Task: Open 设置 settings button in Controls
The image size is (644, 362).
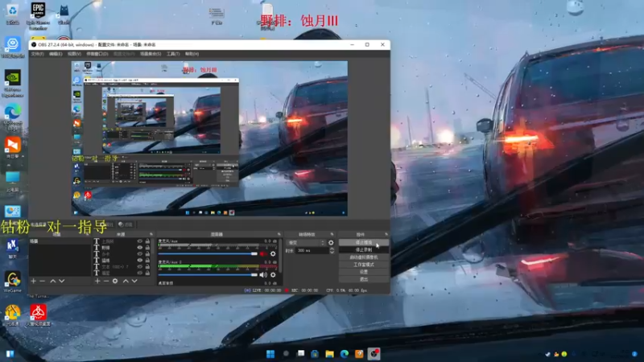Action: (364, 272)
